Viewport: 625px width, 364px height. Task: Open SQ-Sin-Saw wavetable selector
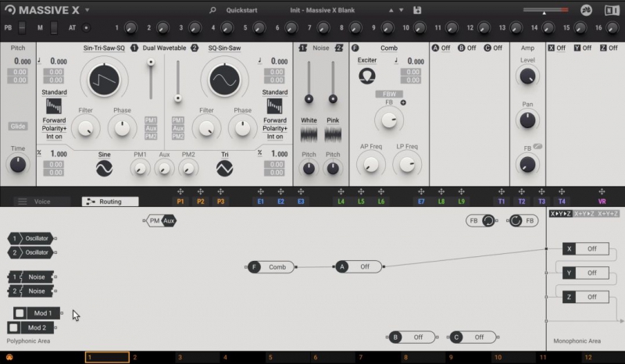(224, 48)
